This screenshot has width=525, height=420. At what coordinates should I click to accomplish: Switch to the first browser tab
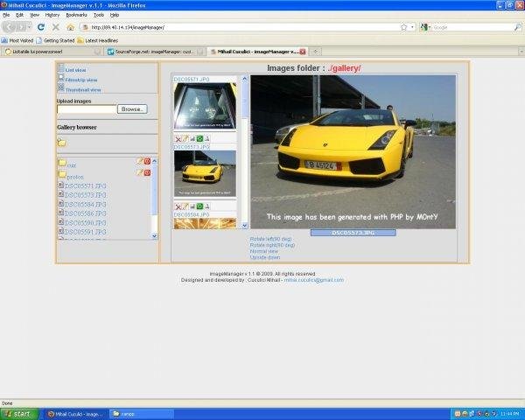click(x=52, y=52)
